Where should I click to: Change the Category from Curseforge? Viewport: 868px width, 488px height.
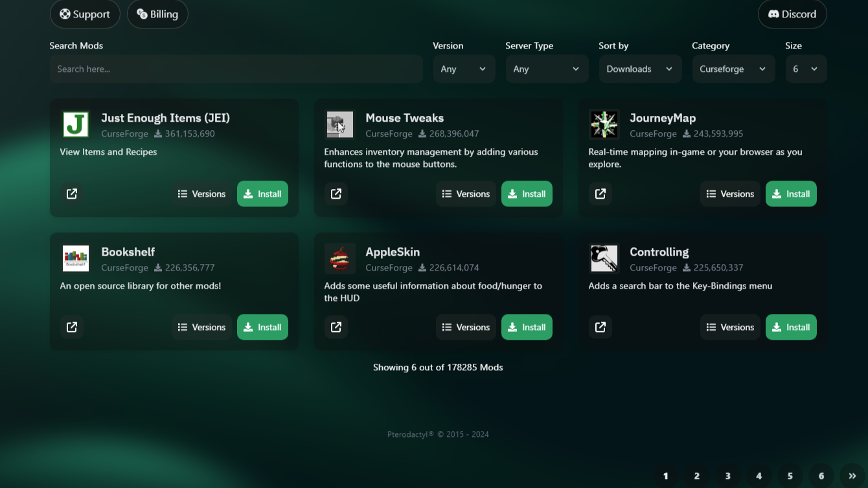(733, 69)
